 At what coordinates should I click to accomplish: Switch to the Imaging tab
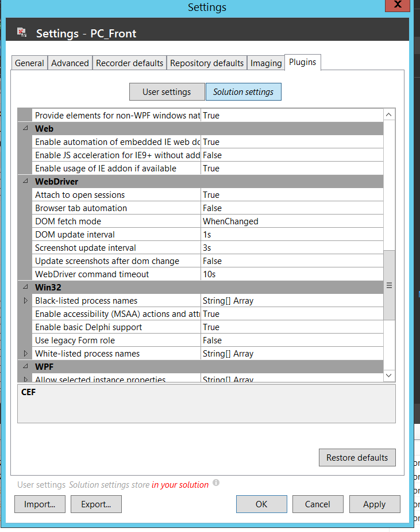click(266, 63)
